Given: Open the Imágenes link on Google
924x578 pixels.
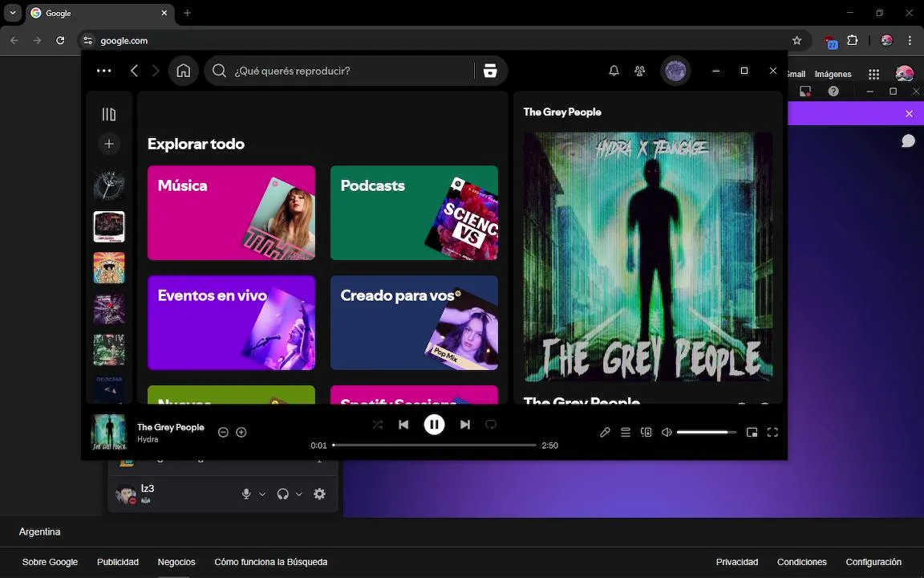Looking at the screenshot, I should click(833, 75).
